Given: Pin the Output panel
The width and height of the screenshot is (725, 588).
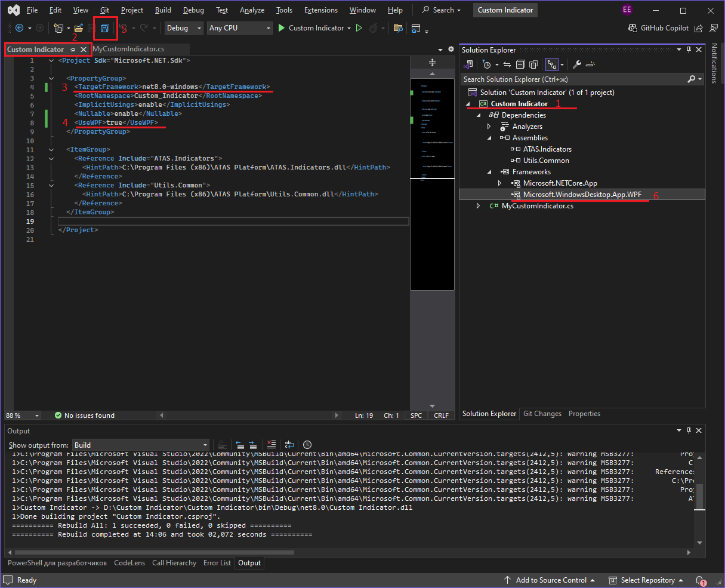Looking at the screenshot, I should [689, 430].
